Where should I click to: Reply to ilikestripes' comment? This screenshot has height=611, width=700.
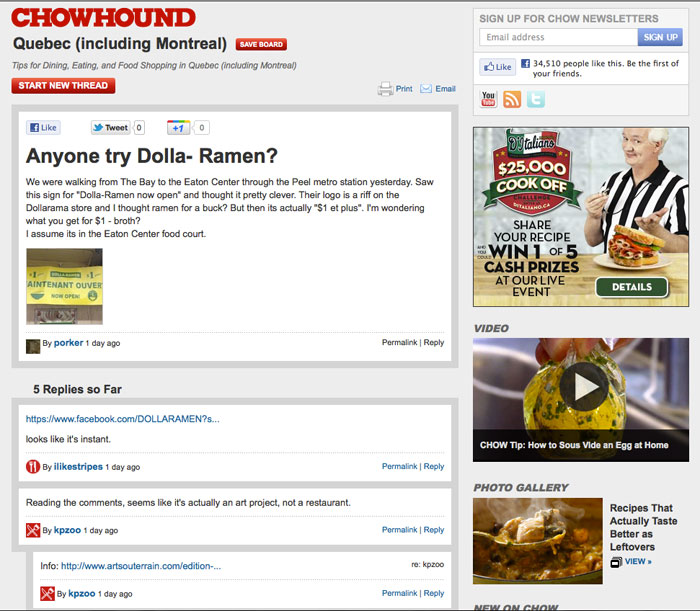434,466
